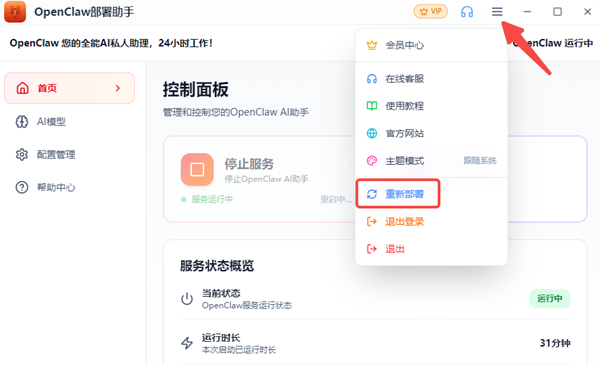Click the refresh icon beside 重新部署

[372, 194]
